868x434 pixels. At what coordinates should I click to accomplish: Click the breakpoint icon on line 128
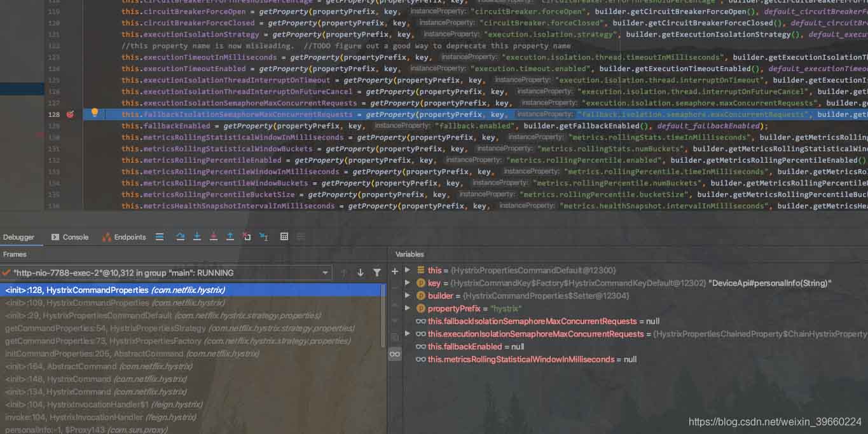[x=70, y=114]
